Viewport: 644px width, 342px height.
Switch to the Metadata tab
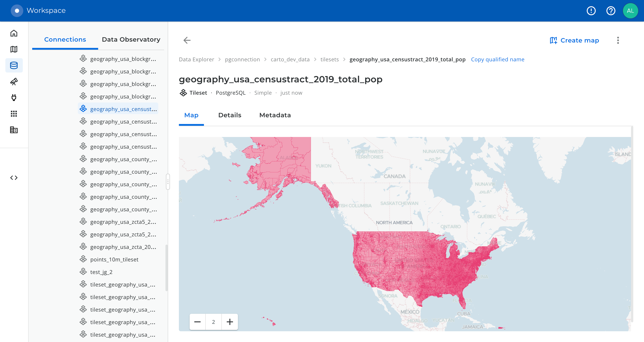[x=275, y=115]
